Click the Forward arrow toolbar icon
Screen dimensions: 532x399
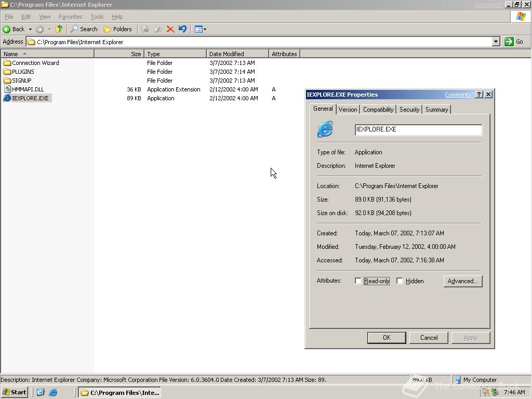click(39, 29)
